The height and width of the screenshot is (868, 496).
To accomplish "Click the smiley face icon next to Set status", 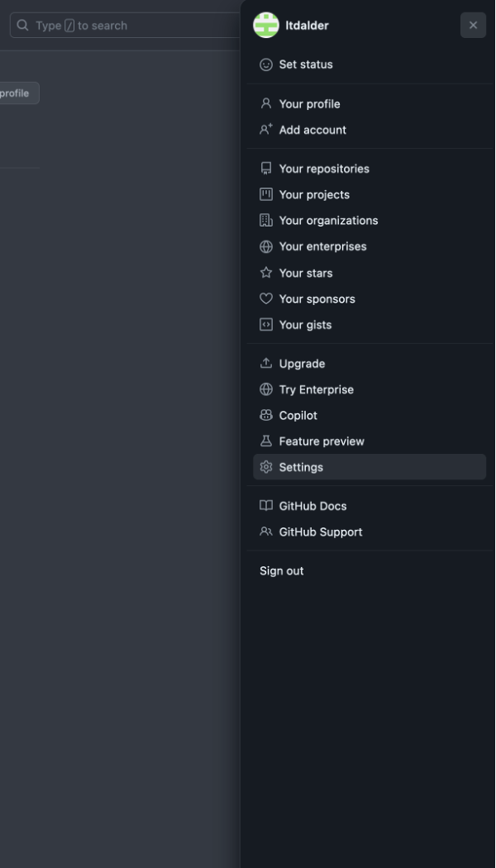I will (x=265, y=64).
